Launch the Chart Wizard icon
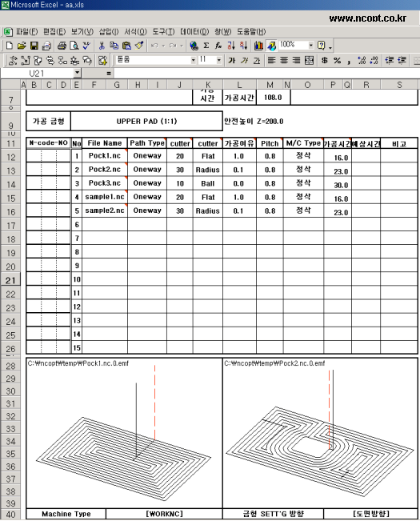The height and width of the screenshot is (521, 420). coord(258,46)
